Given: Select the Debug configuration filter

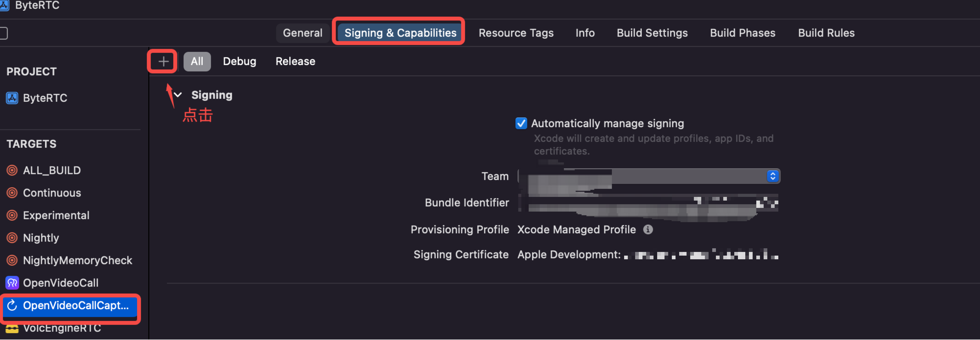Looking at the screenshot, I should click(x=239, y=62).
